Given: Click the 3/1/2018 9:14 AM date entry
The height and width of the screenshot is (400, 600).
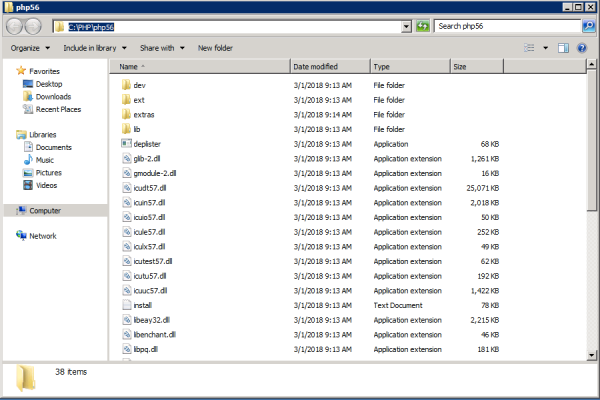Looking at the screenshot, I should point(323,114).
